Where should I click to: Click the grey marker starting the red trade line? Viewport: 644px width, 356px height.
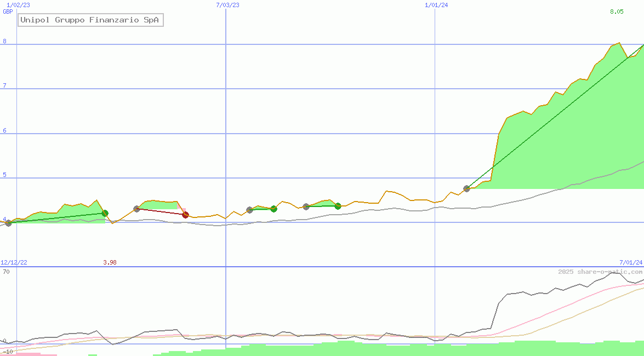[x=137, y=209]
